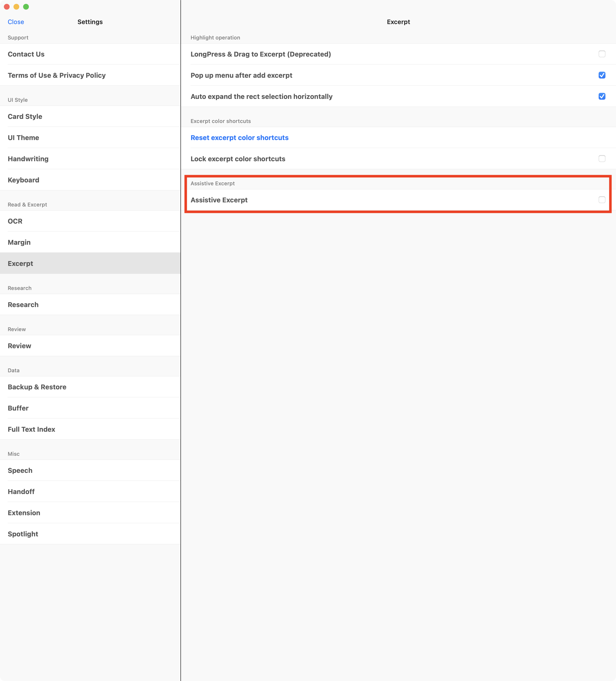The width and height of the screenshot is (616, 681).
Task: Click Reset excerpt color shortcuts link
Action: tap(239, 138)
